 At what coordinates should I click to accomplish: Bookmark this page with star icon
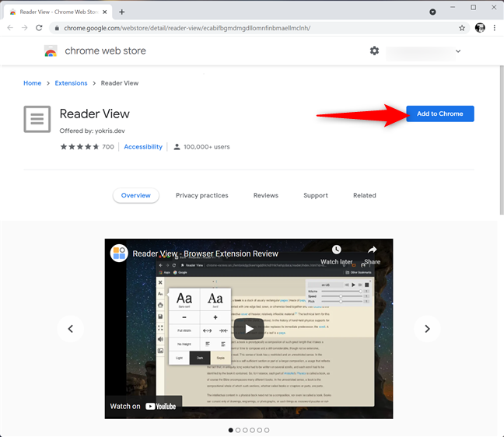[x=462, y=28]
